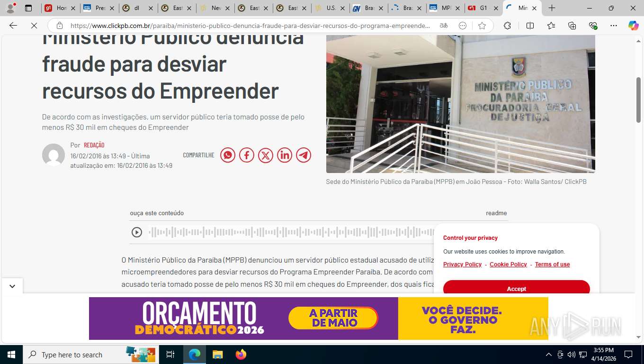Open the notification center
644x364 pixels.
tap(628, 355)
